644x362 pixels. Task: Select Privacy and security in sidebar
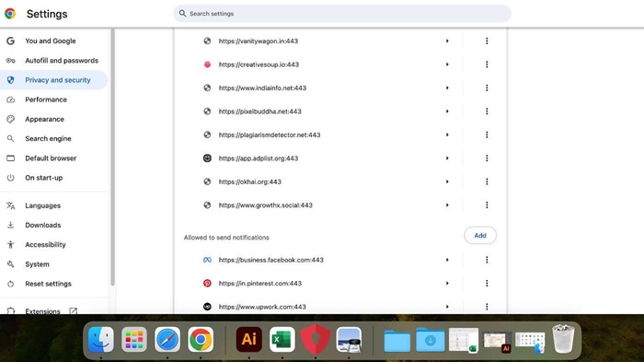coord(53,80)
